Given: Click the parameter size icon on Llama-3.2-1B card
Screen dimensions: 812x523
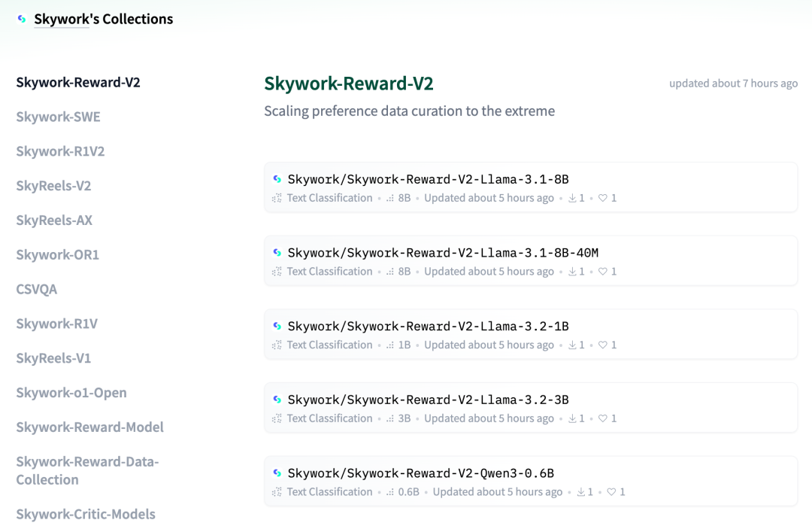Looking at the screenshot, I should 390,345.
